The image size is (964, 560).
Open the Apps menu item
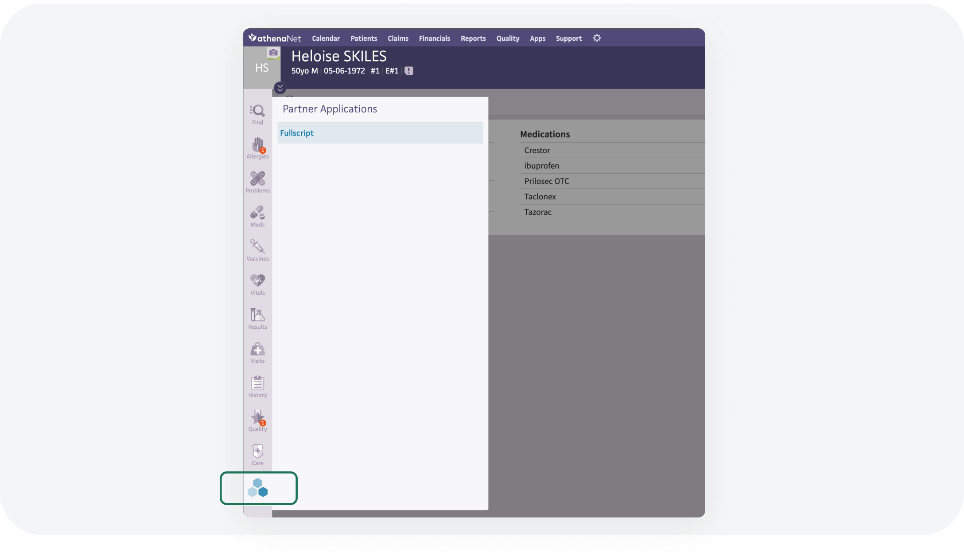(x=537, y=39)
